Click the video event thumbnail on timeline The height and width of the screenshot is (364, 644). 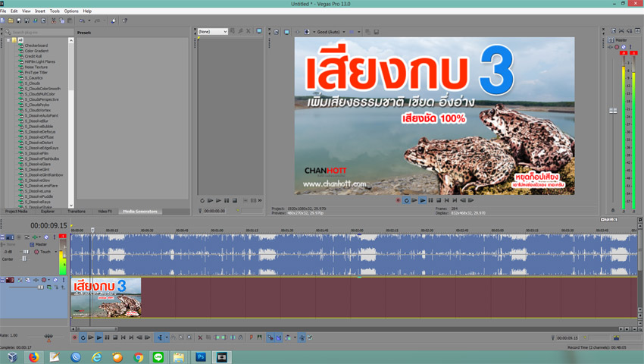(106, 297)
